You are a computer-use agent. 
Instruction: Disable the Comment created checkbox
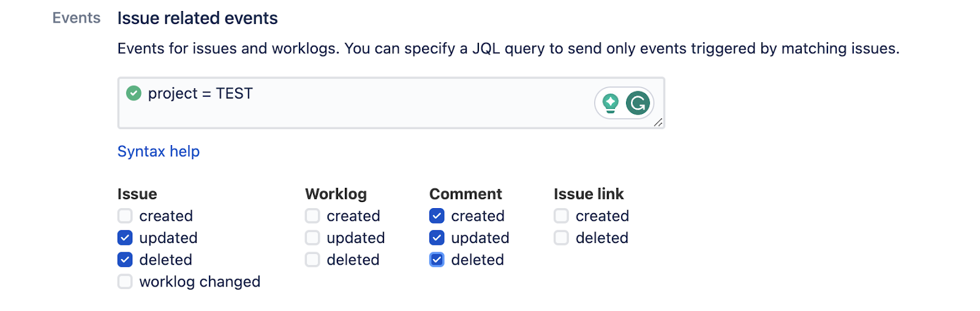[x=437, y=215]
